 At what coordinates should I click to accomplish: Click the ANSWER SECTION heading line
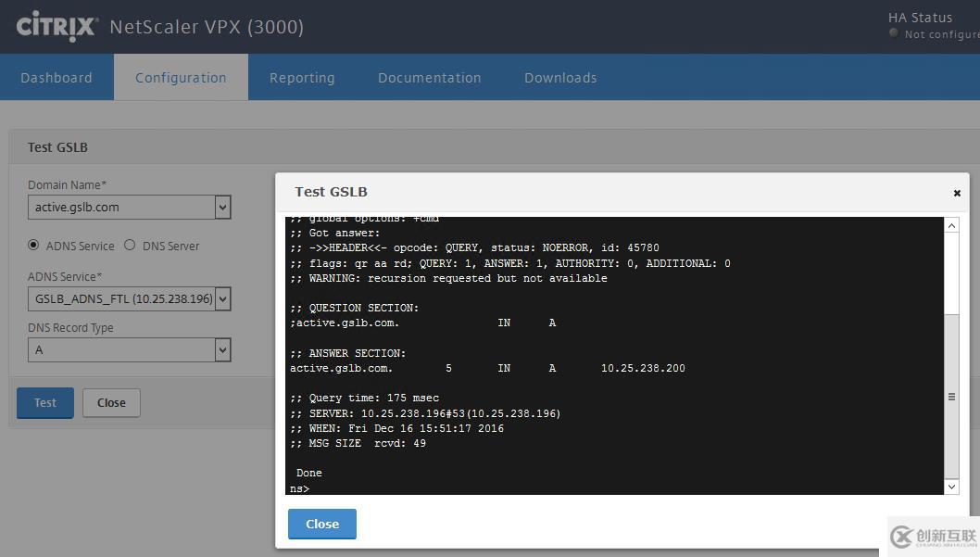click(x=347, y=353)
